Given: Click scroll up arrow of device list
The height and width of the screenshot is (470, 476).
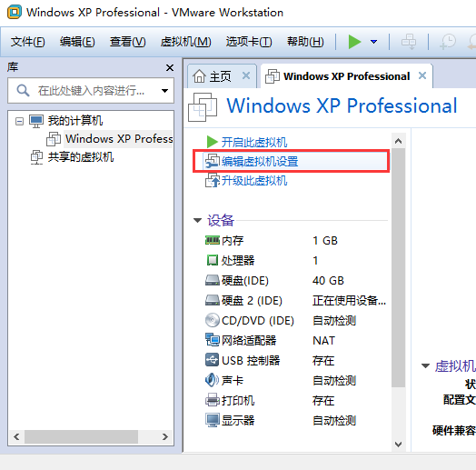Looking at the screenshot, I should [x=398, y=141].
